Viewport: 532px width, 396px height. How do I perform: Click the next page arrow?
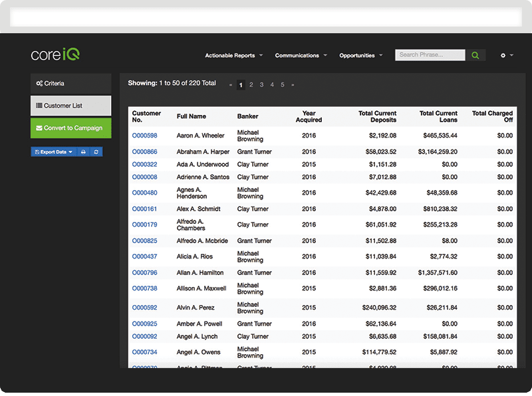[x=293, y=85]
